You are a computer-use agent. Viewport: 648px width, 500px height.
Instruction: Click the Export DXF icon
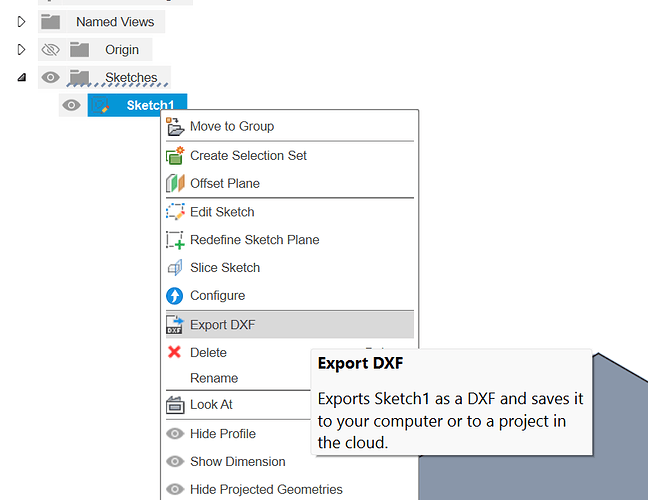point(175,325)
